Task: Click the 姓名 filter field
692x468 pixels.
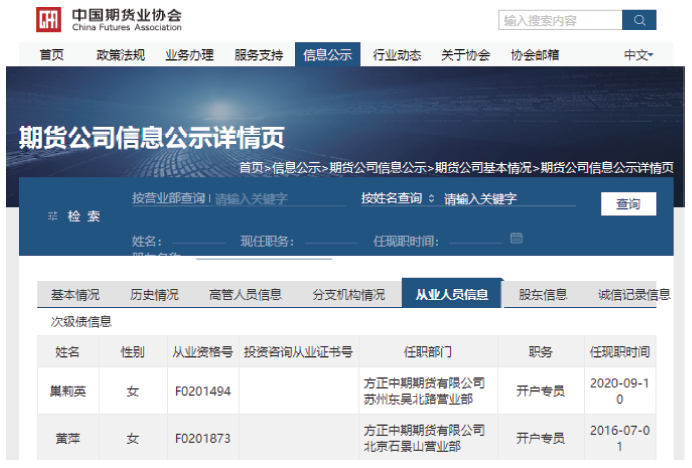Action: click(199, 240)
